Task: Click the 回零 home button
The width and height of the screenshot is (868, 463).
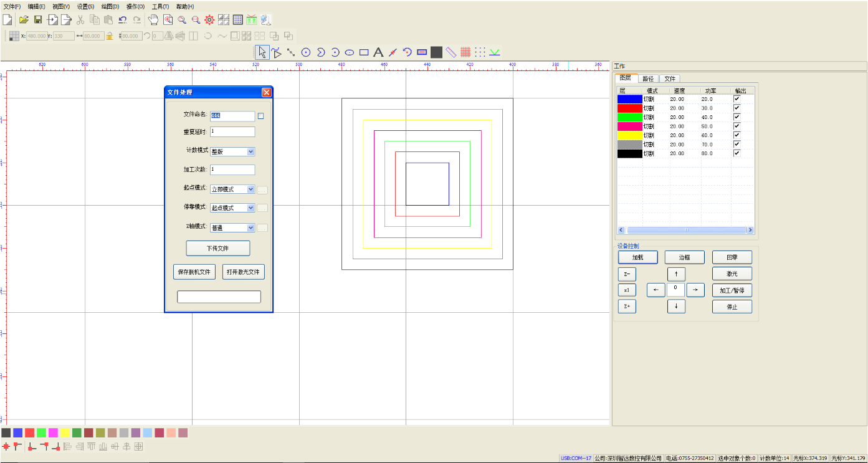Action: [732, 257]
